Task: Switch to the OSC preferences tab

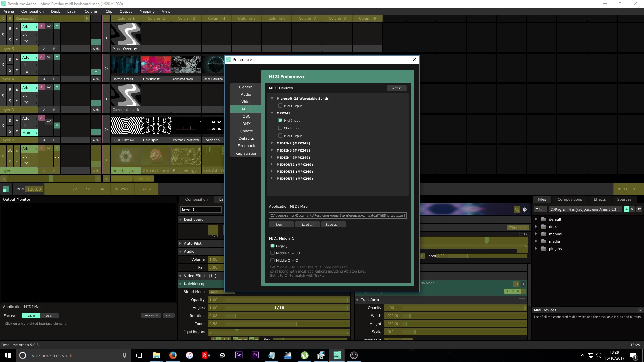Action: coord(246,116)
